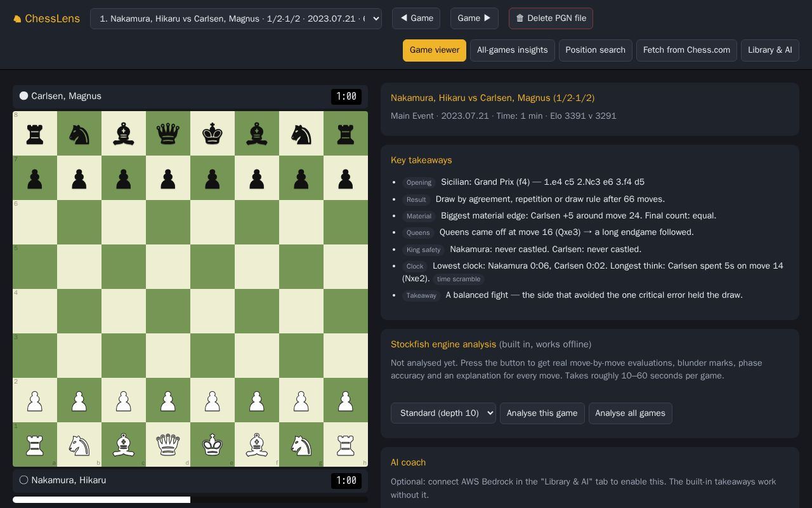Viewport: 812px width, 508px height.
Task: Click the 'Stockfish engine analysis' heading
Action: coord(443,344)
